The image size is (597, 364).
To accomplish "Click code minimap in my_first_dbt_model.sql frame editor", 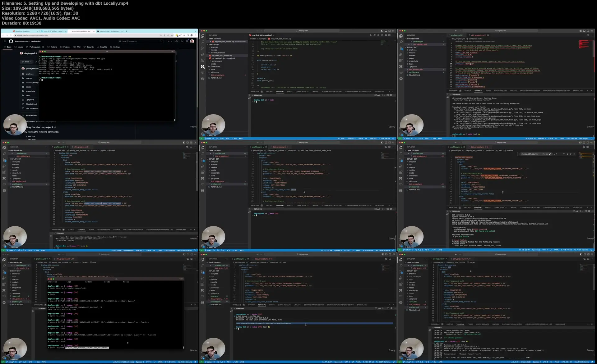I will (385, 43).
